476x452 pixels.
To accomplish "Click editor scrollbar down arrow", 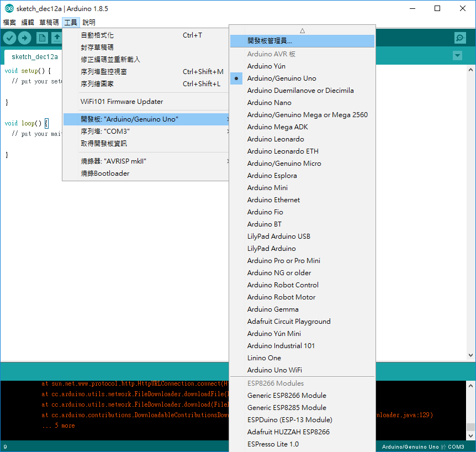I will click(470, 355).
